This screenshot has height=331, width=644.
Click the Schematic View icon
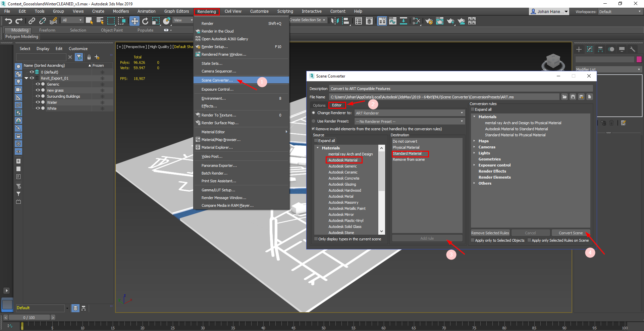tap(404, 21)
